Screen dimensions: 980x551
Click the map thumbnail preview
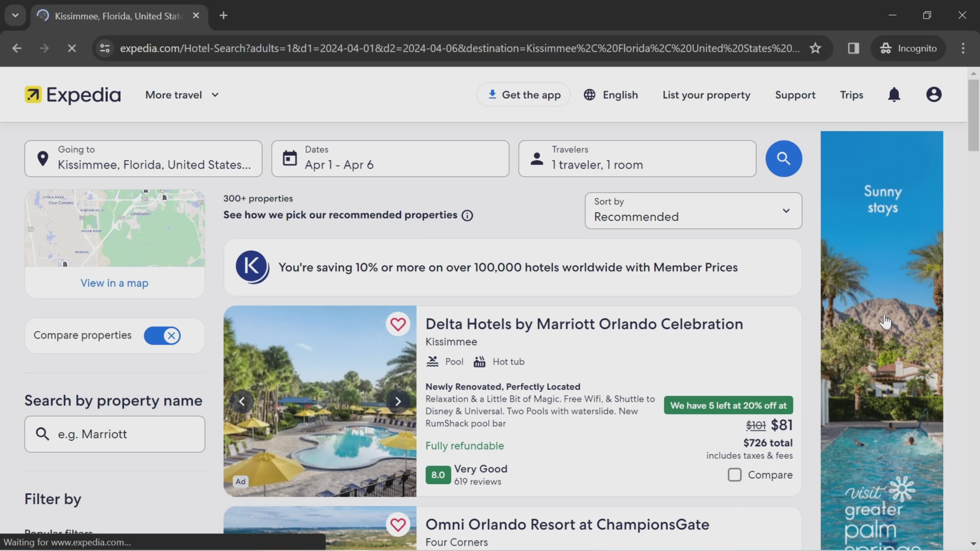pyautogui.click(x=115, y=228)
